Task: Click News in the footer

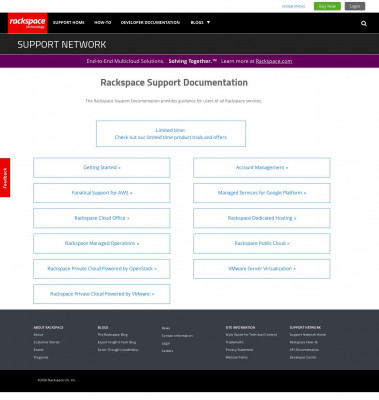Action: (x=166, y=328)
